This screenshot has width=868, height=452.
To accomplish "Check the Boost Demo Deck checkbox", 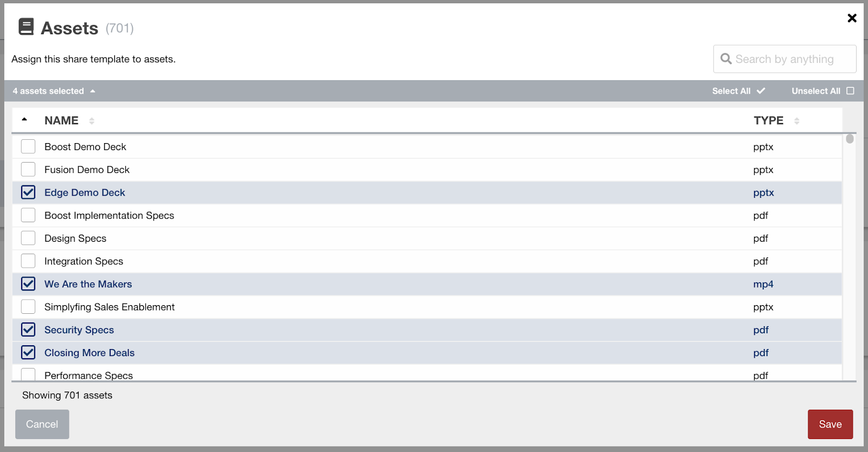I will pyautogui.click(x=28, y=147).
